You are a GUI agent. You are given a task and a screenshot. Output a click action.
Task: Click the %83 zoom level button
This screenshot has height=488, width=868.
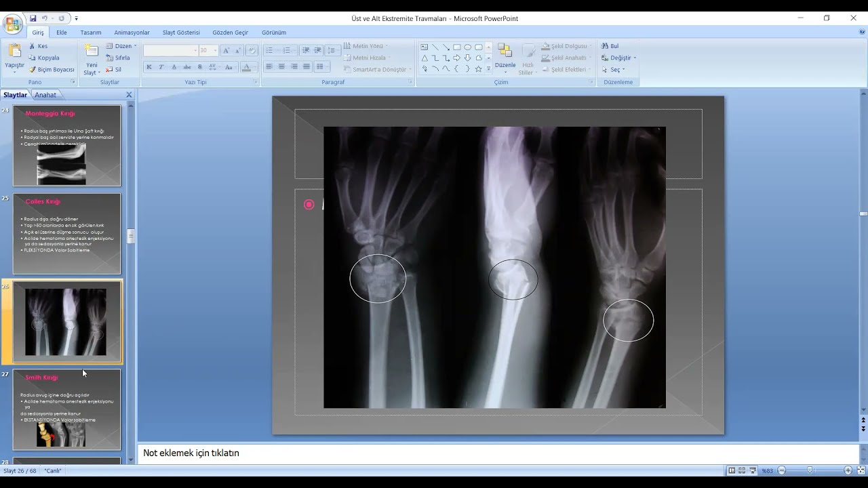pos(767,470)
